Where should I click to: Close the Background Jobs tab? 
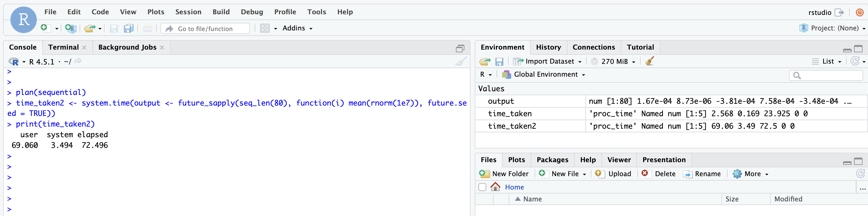point(162,47)
